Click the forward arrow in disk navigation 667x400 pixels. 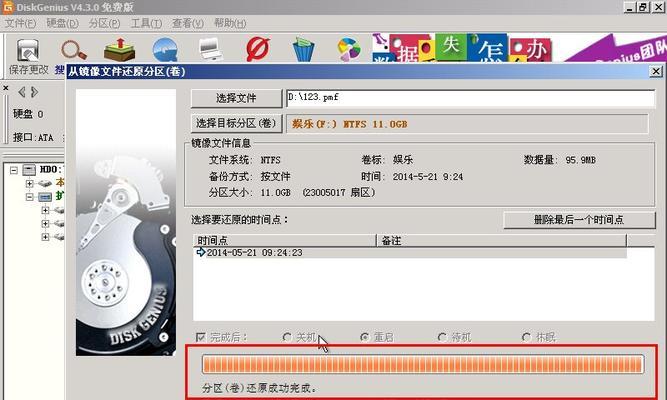pos(34,91)
